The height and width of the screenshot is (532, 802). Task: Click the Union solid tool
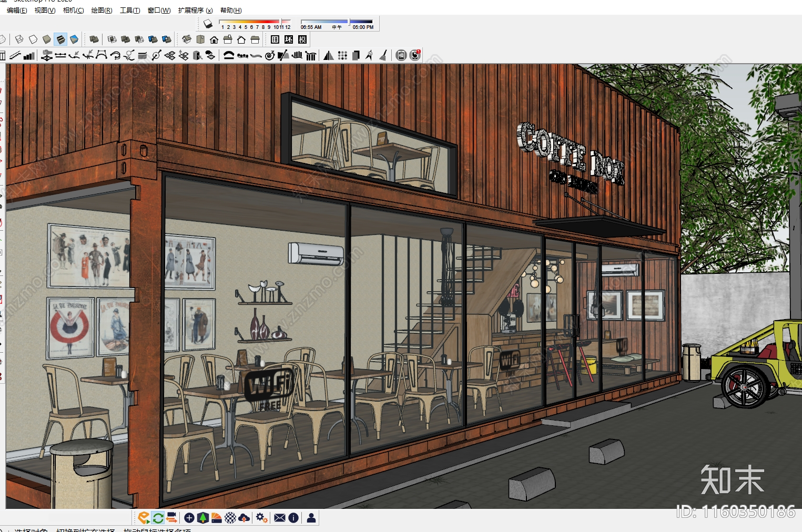click(x=125, y=39)
